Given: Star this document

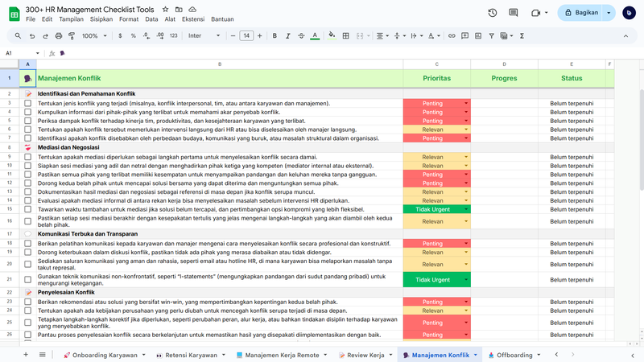Looking at the screenshot, I should coord(165,9).
